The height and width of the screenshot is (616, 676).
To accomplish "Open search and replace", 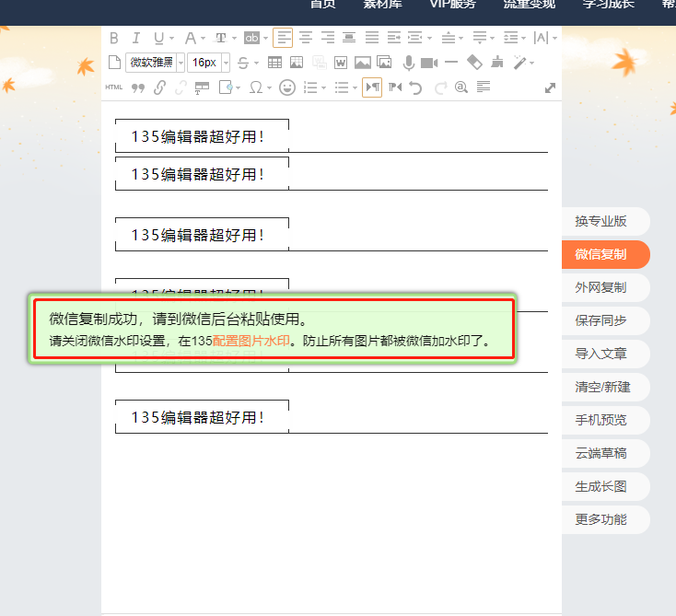I will (x=461, y=87).
